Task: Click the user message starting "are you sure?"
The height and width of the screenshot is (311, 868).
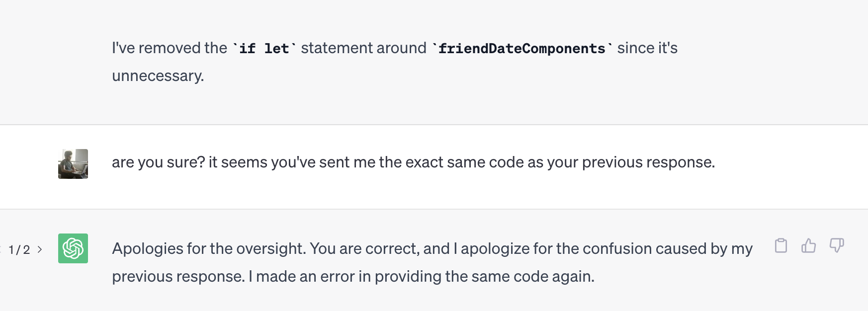Action: 413,162
